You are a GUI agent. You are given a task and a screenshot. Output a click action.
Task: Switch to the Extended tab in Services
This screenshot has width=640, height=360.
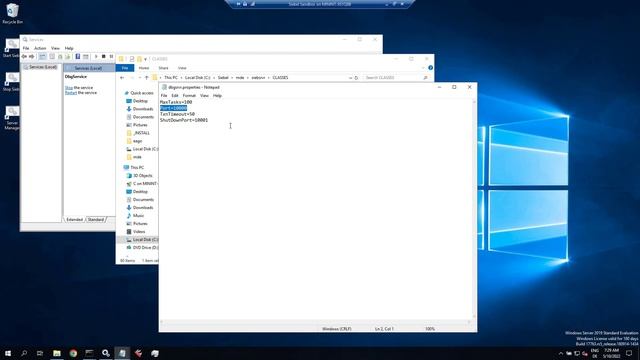click(x=75, y=220)
